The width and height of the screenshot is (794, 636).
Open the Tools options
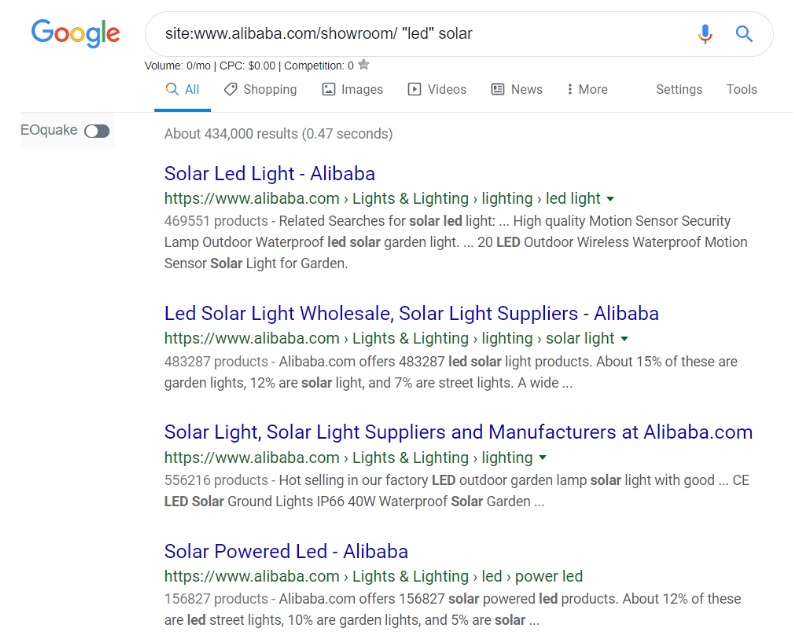coord(742,90)
